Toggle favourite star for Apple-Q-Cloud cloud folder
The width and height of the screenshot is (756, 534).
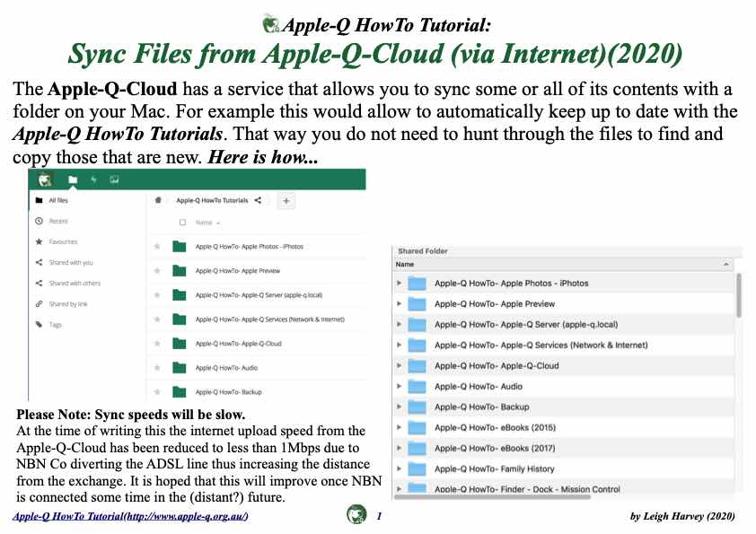(157, 344)
